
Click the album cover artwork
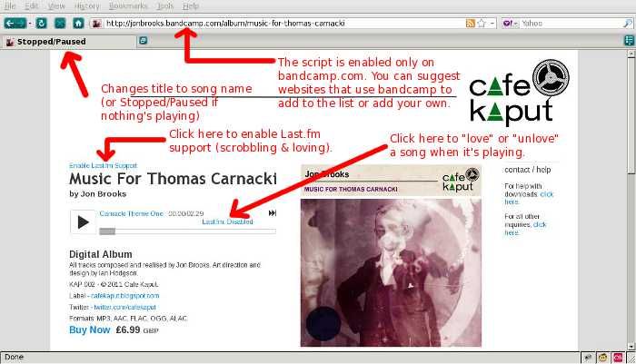391,273
